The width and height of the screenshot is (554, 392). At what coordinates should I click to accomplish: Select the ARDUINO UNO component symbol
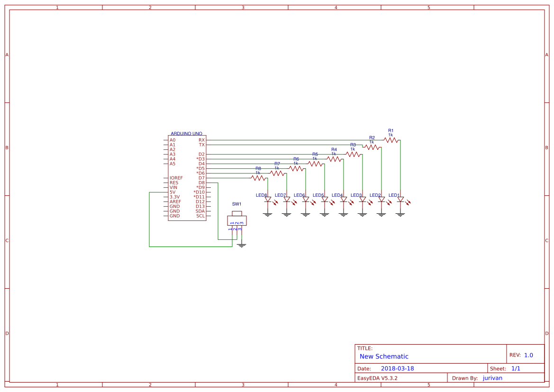coord(187,178)
